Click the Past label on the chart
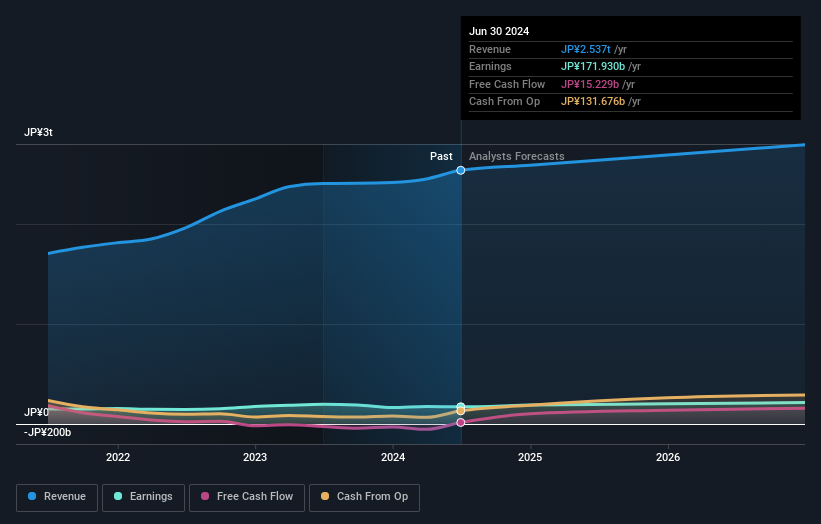This screenshot has height=524, width=821. (441, 156)
